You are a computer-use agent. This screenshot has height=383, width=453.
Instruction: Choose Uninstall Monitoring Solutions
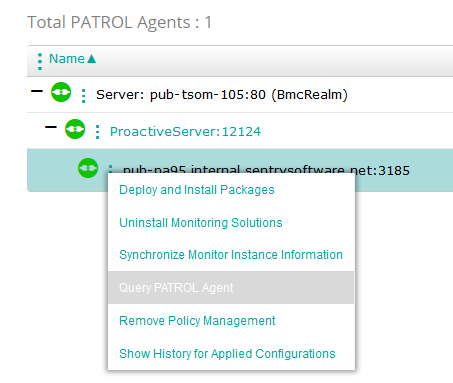201,222
